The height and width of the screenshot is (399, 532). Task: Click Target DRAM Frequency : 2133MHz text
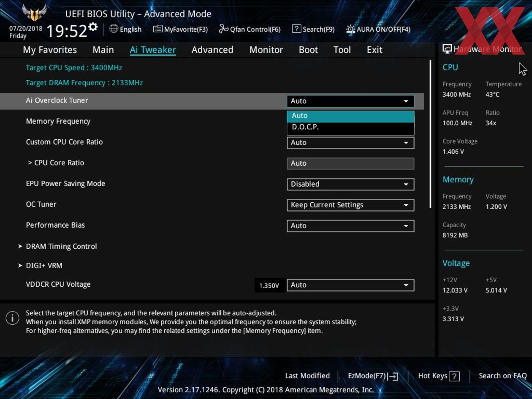[84, 83]
